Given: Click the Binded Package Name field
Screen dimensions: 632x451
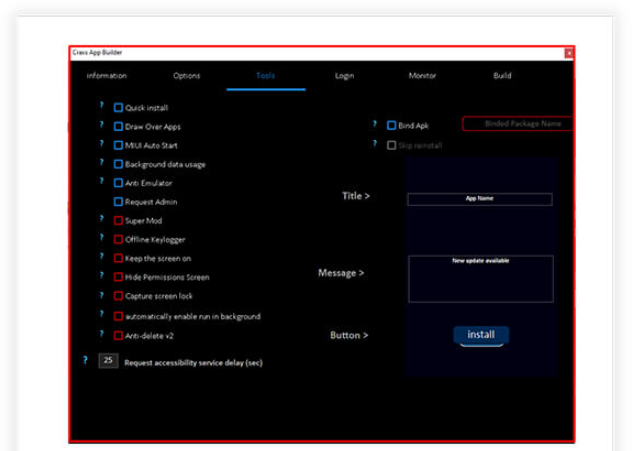Looking at the screenshot, I should coord(518,124).
